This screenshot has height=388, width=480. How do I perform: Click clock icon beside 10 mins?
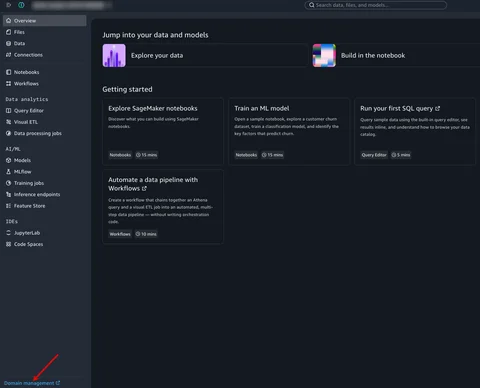138,234
